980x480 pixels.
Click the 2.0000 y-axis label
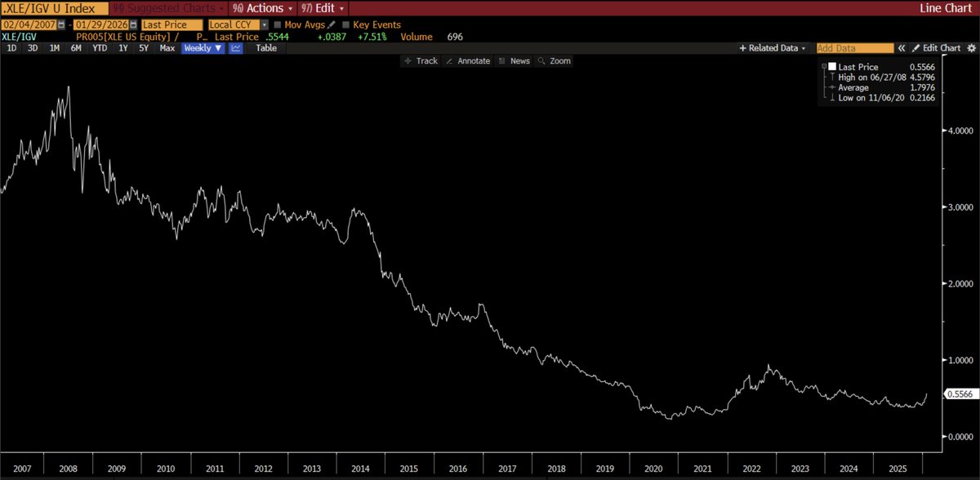(x=960, y=283)
